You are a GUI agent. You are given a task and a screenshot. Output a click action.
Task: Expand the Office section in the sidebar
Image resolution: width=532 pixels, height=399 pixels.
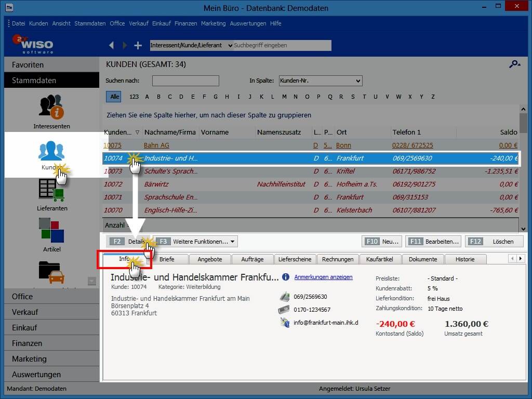point(52,296)
